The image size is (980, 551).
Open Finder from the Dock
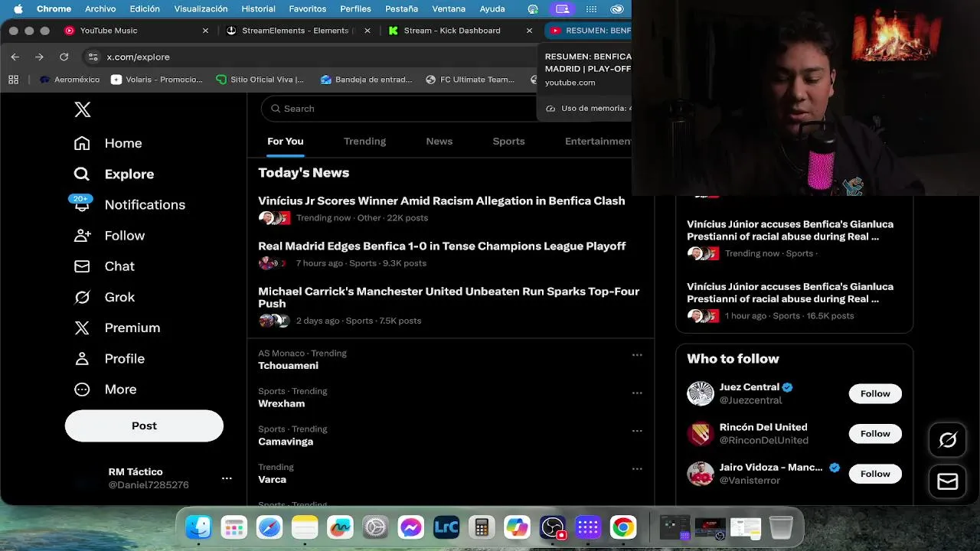point(199,527)
